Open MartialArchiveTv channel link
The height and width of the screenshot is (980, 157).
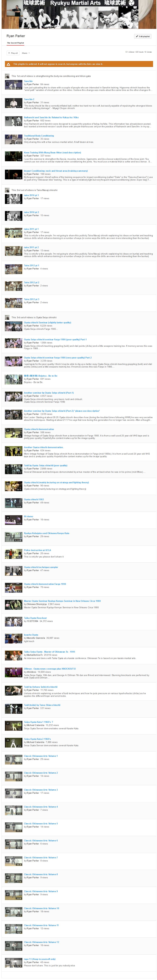point(35,655)
